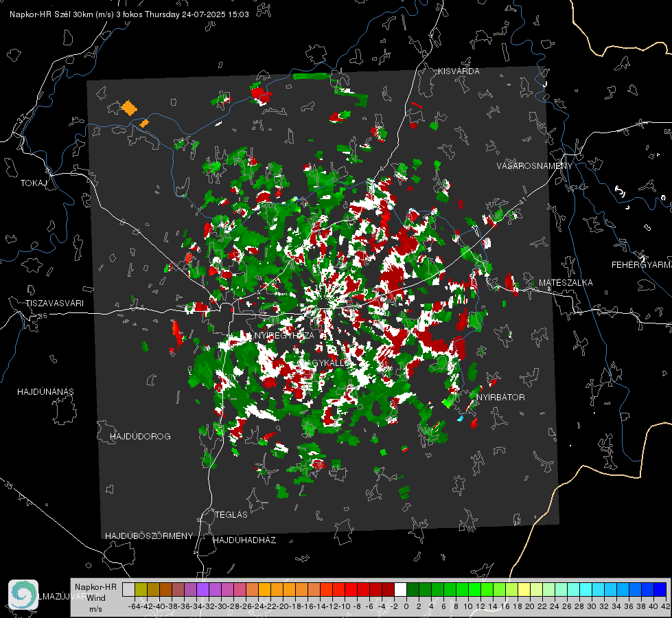Viewport: 672px width, 618px height.
Task: Click road number 35 at the lower left
Action: (x=8, y=485)
